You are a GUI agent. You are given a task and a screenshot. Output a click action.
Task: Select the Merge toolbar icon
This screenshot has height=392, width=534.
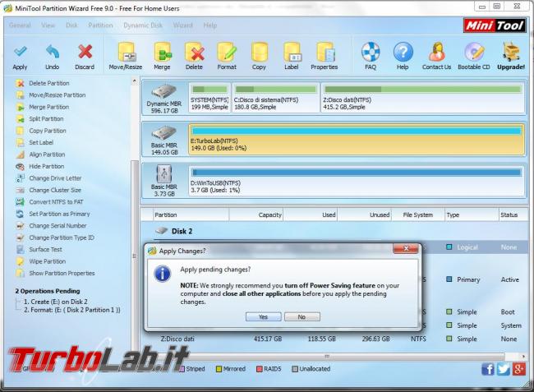[x=162, y=52]
